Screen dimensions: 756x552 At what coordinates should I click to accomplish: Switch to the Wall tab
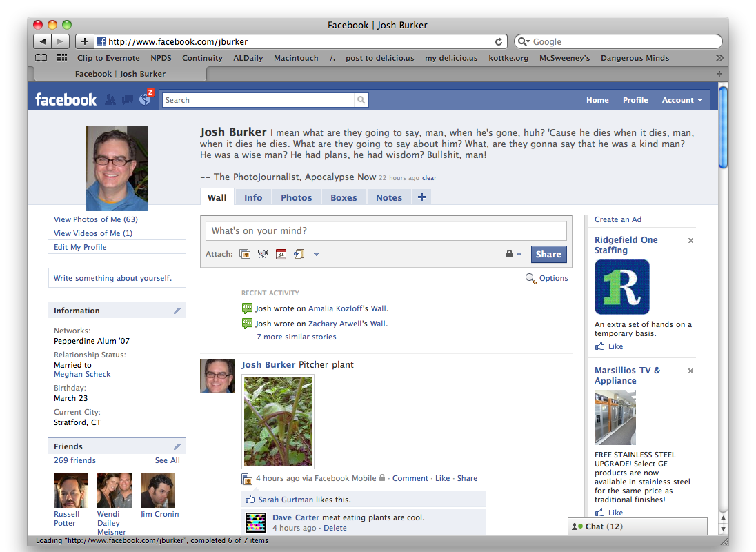point(217,197)
